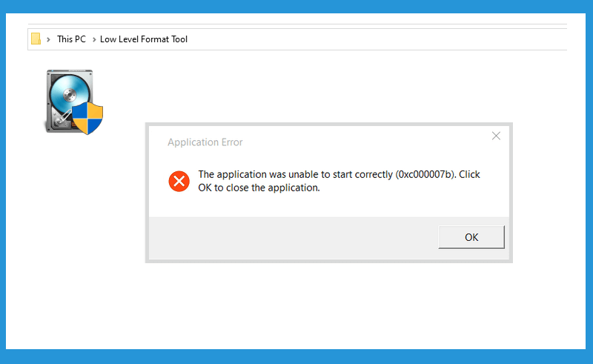Click the error message text mentioning 0xc000007b
593x364 pixels.
[x=339, y=181]
